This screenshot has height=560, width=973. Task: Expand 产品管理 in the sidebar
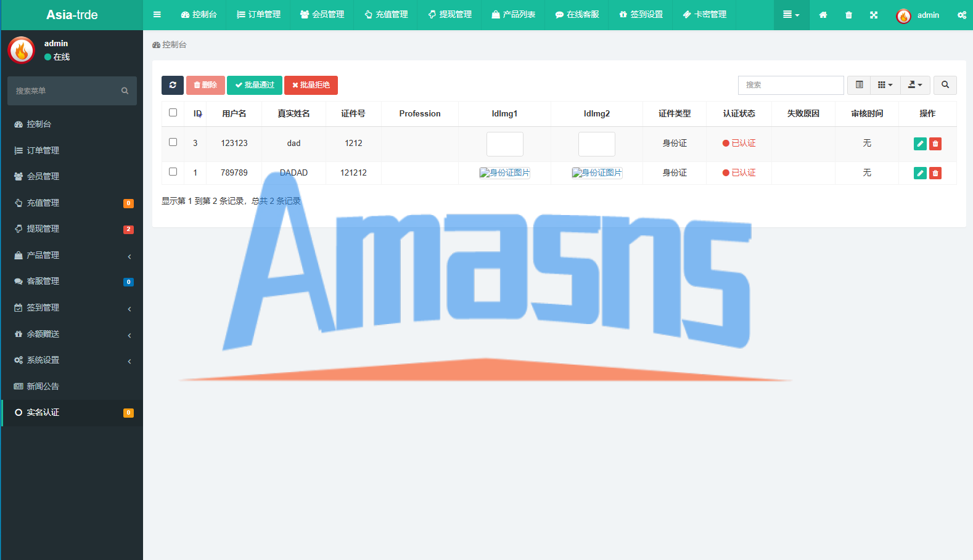tap(72, 255)
